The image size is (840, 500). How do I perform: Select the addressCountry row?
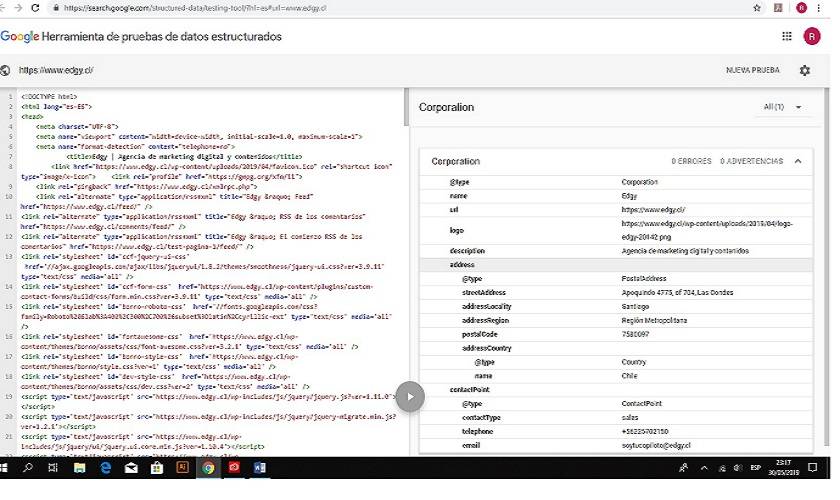click(x=616, y=348)
